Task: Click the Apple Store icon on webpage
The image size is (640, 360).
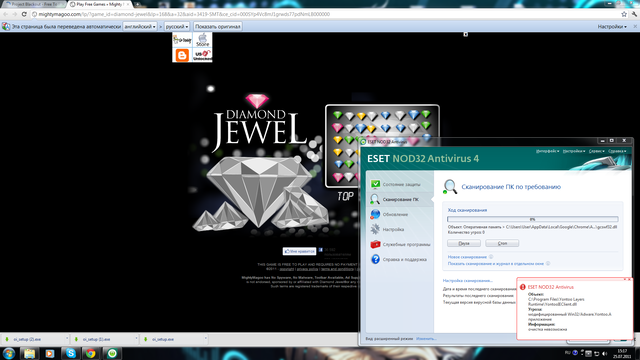Action: (202, 40)
